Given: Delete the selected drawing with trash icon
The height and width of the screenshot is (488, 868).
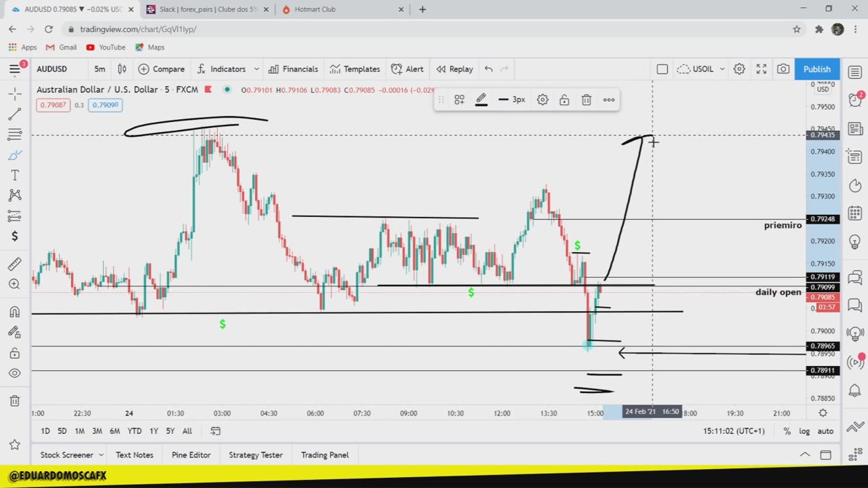Looking at the screenshot, I should 587,100.
